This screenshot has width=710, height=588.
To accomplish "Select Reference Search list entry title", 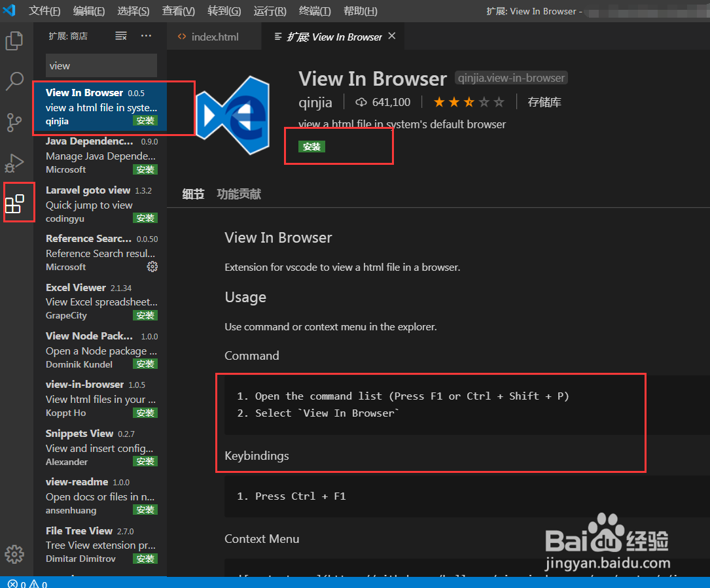I will [88, 239].
